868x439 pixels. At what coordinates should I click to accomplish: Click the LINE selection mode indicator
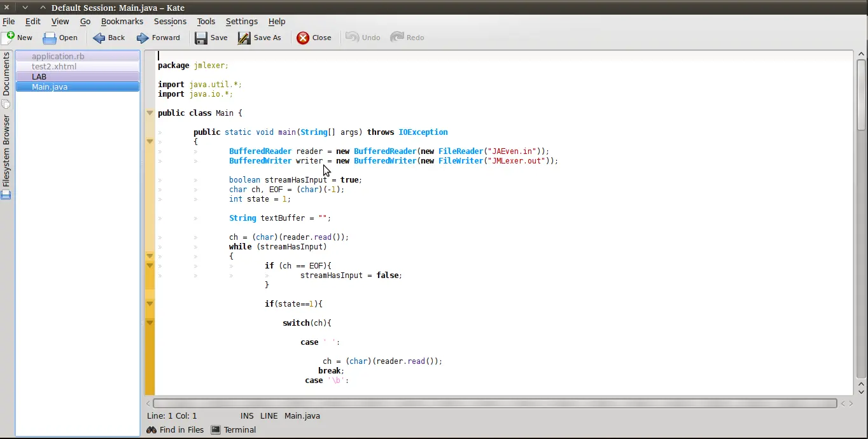tap(269, 416)
